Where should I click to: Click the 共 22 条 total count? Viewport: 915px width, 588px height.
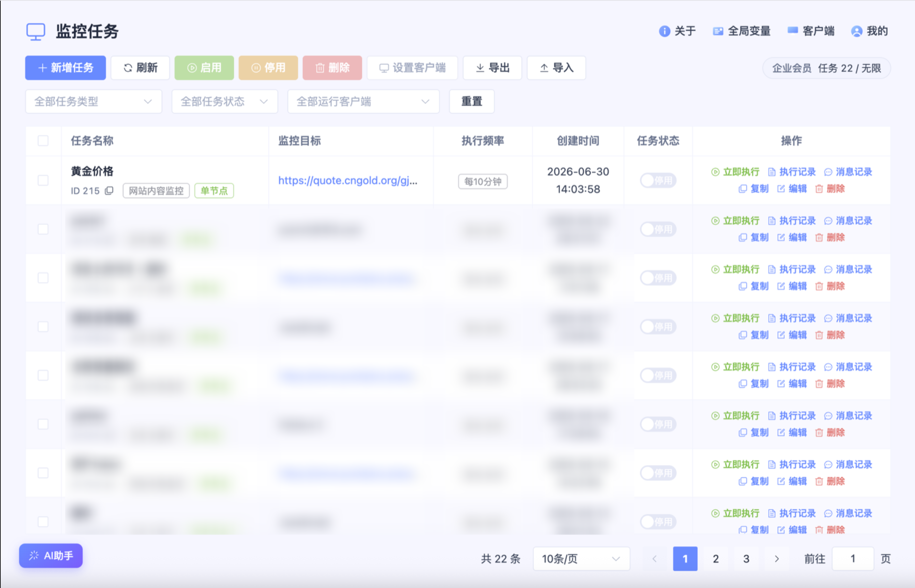[x=501, y=559]
